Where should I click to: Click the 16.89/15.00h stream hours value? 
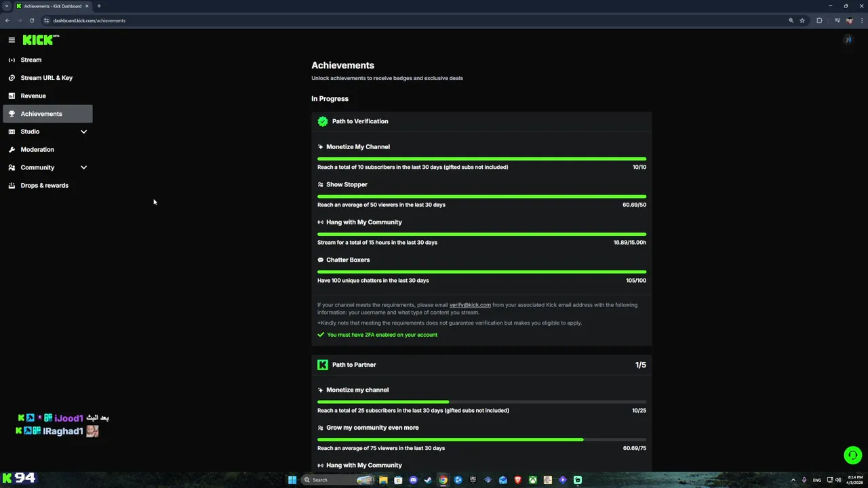point(630,243)
